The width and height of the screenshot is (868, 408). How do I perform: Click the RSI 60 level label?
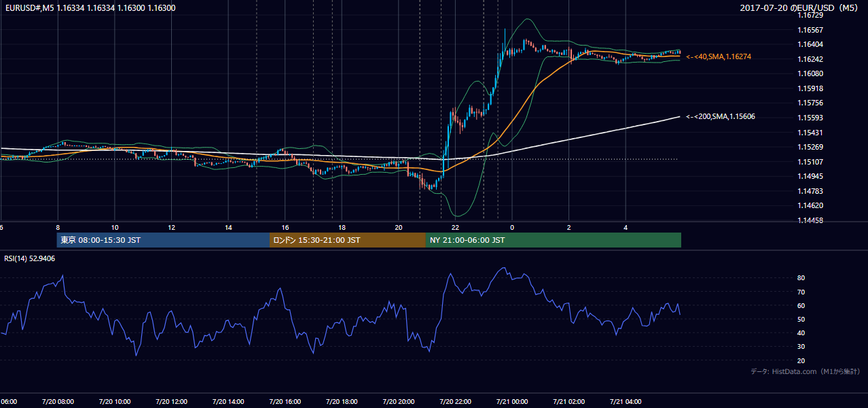tap(801, 305)
